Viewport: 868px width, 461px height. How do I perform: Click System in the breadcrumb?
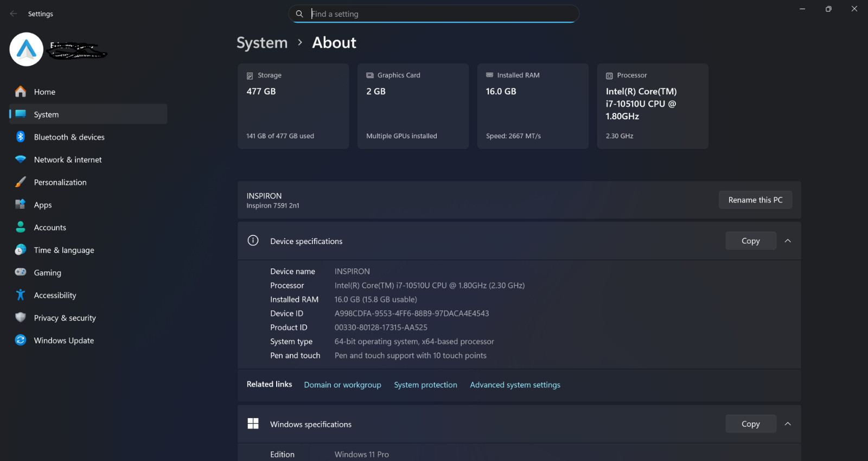tap(262, 42)
